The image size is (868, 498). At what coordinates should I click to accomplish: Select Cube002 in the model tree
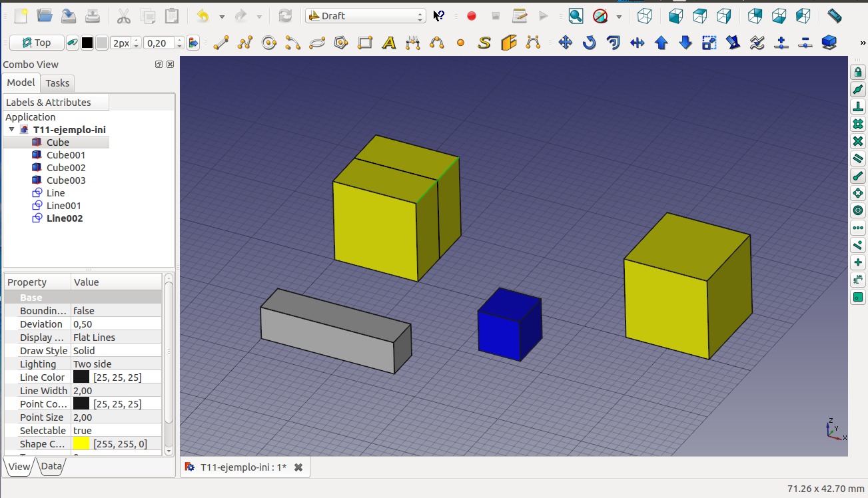click(x=65, y=168)
